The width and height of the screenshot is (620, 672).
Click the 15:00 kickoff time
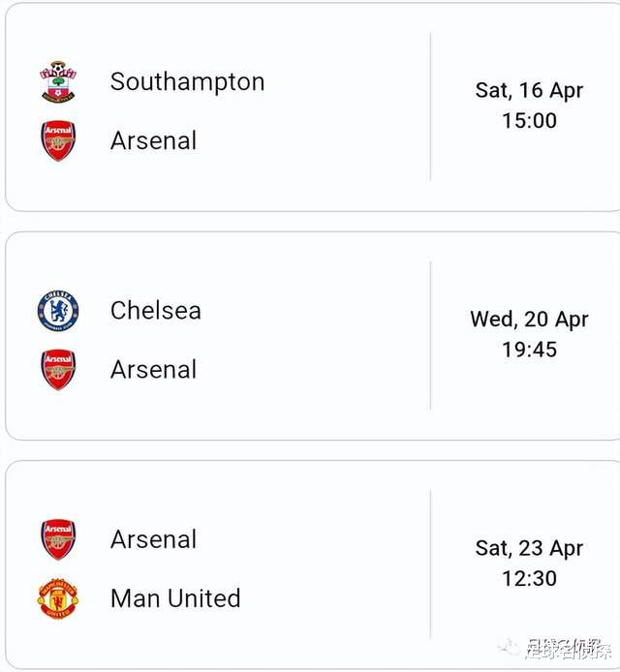tap(530, 120)
